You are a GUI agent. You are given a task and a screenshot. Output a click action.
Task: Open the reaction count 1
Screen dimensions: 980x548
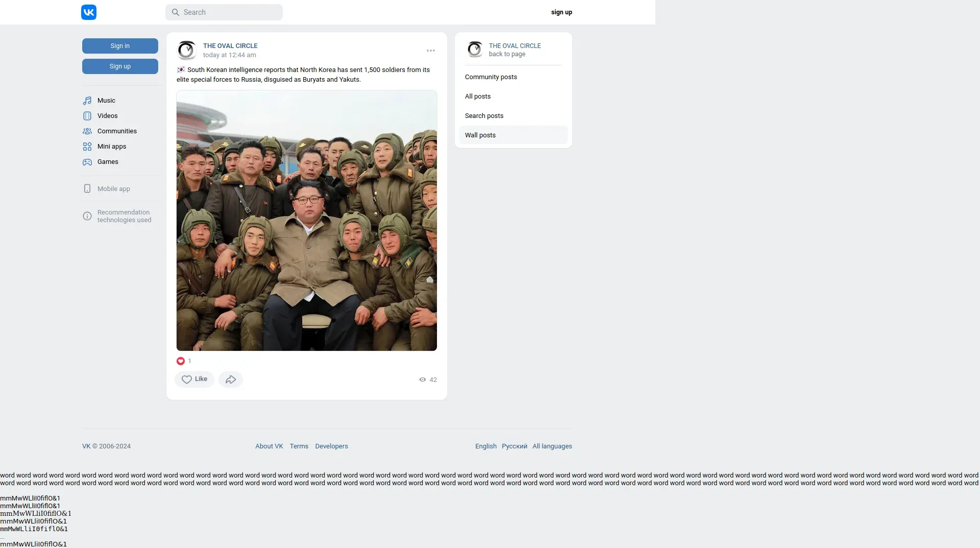tap(189, 361)
